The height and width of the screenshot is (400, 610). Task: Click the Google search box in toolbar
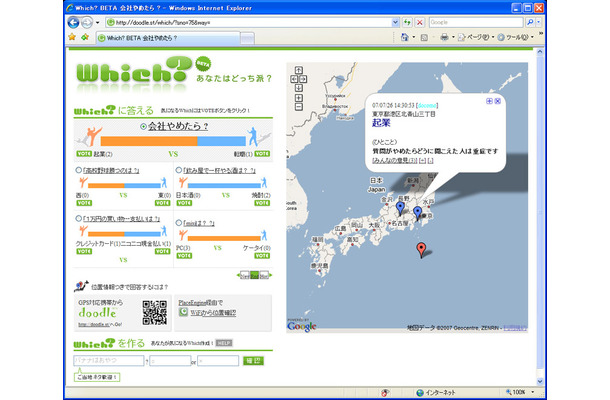pyautogui.click(x=475, y=23)
